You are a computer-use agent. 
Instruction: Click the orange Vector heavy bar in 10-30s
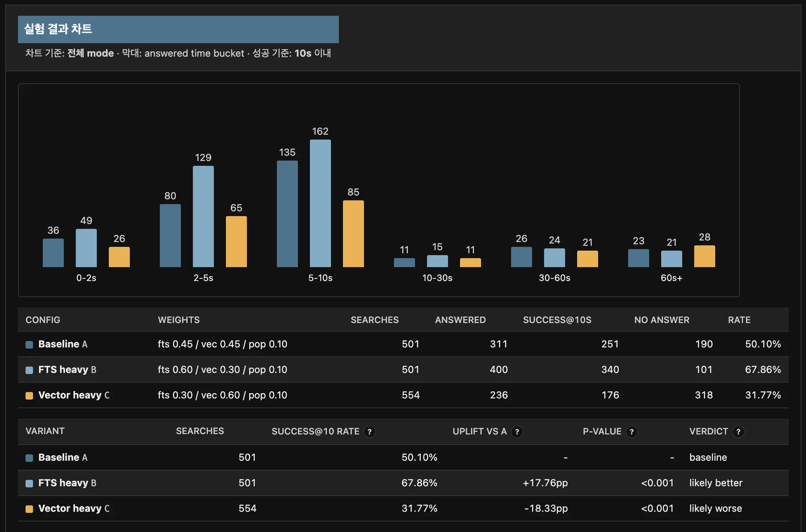(471, 263)
